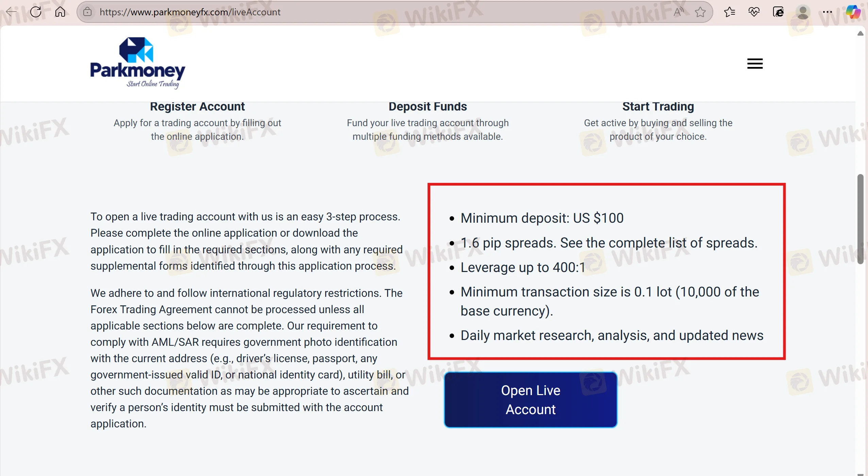Start Read Aloud for this page
Screen dimensions: 868x476
679,12
